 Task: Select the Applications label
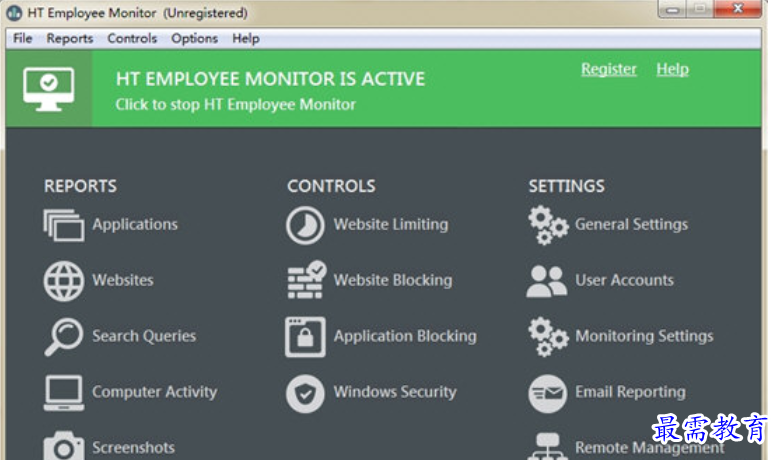tap(135, 225)
